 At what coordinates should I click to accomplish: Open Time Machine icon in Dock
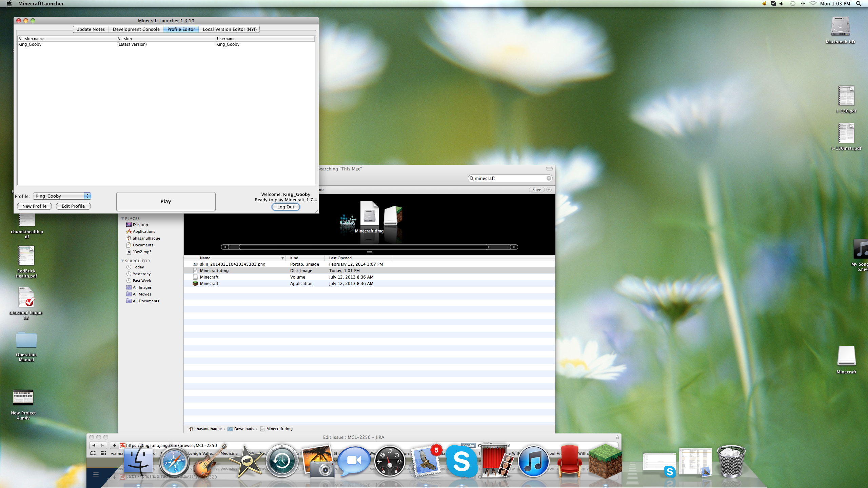(281, 462)
